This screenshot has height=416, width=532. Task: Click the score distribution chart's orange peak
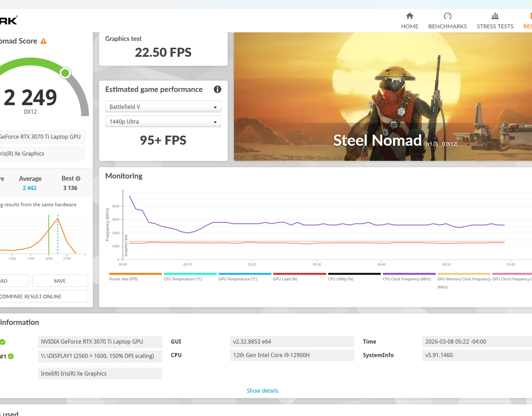pos(58,219)
